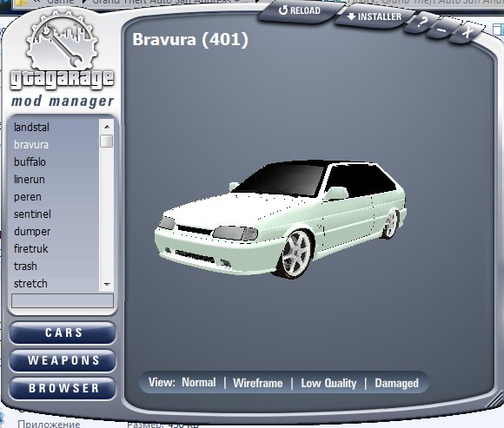Viewport: 504px width, 428px height.
Task: Click the list scroll down arrow
Action: pyautogui.click(x=107, y=285)
